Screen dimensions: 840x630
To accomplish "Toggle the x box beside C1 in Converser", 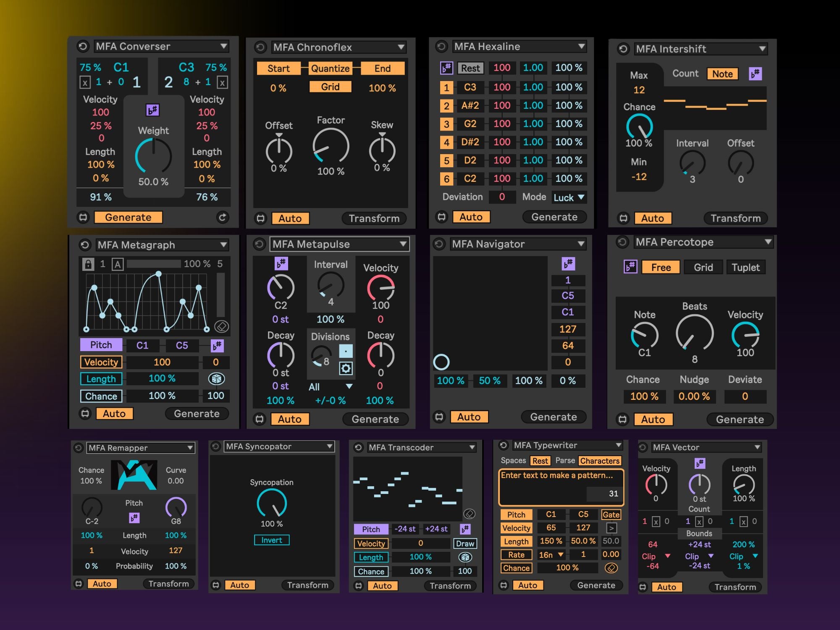I will pyautogui.click(x=85, y=82).
